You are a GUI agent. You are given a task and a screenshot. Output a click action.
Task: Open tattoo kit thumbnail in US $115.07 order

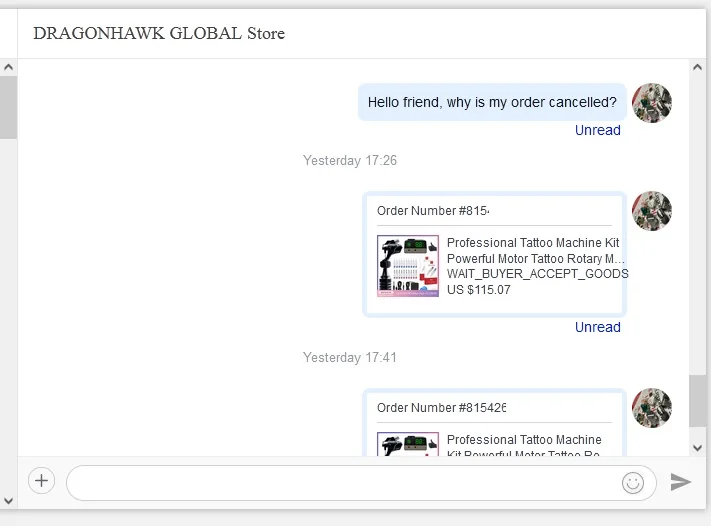408,266
